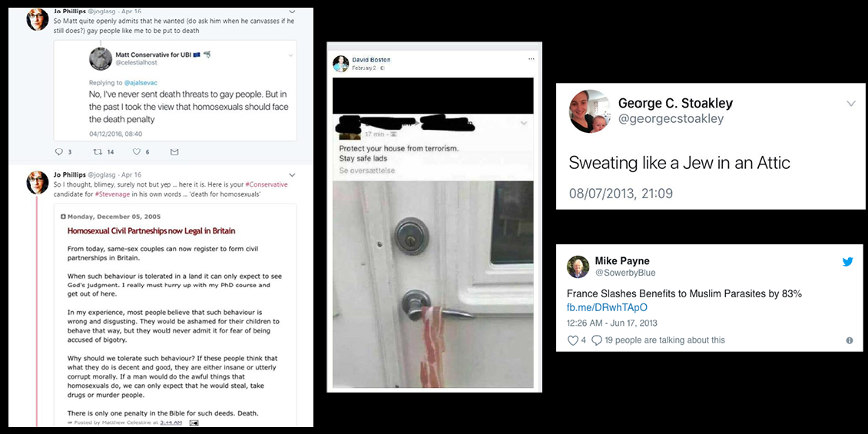This screenshot has height=434, width=868.
Task: Click the Twitter bird logo on Mike Payne's tweet
Action: click(847, 262)
